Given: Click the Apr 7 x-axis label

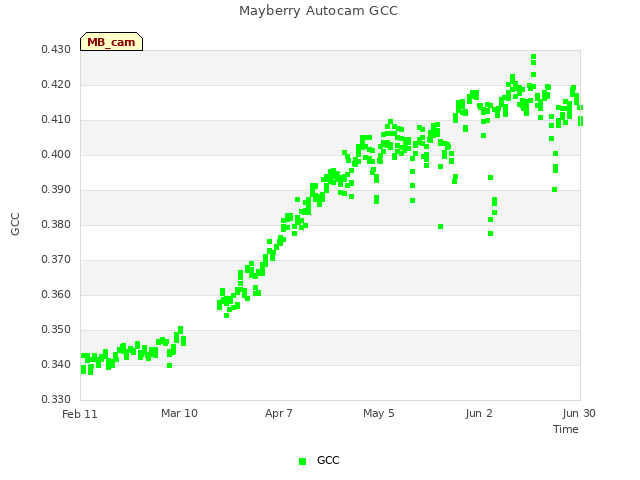Looking at the screenshot, I should 279,413.
